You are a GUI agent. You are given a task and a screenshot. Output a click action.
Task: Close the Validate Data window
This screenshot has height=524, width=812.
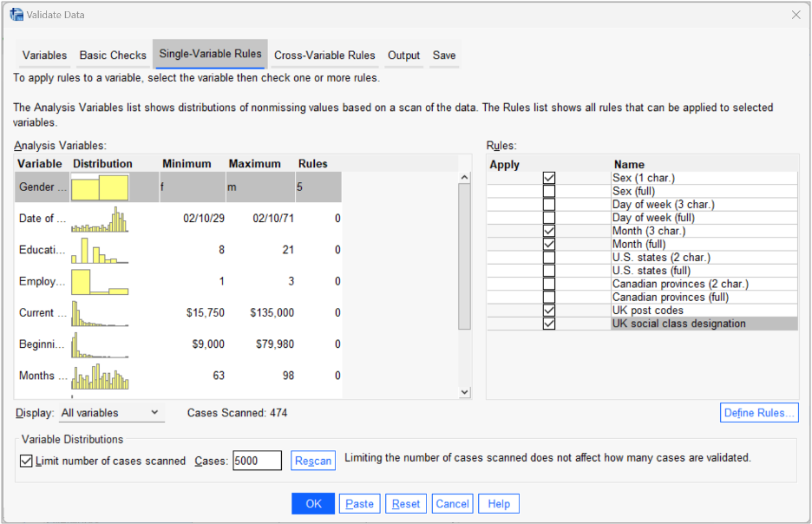pos(796,15)
